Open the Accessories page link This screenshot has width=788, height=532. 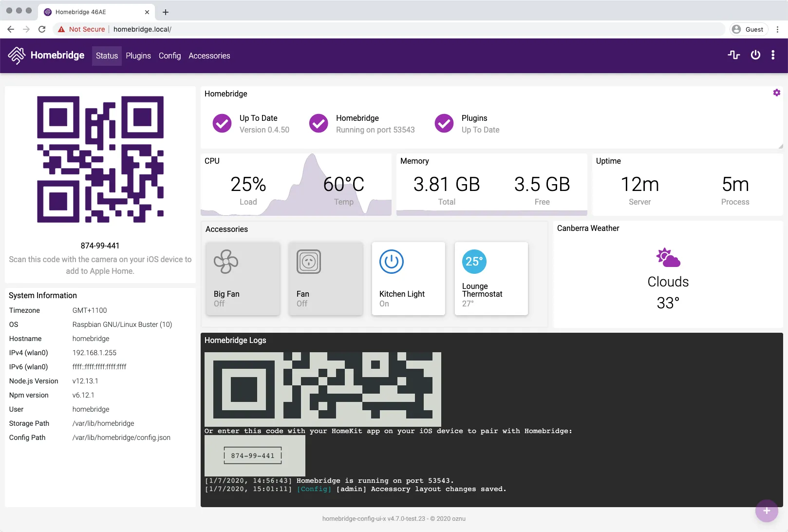(209, 56)
